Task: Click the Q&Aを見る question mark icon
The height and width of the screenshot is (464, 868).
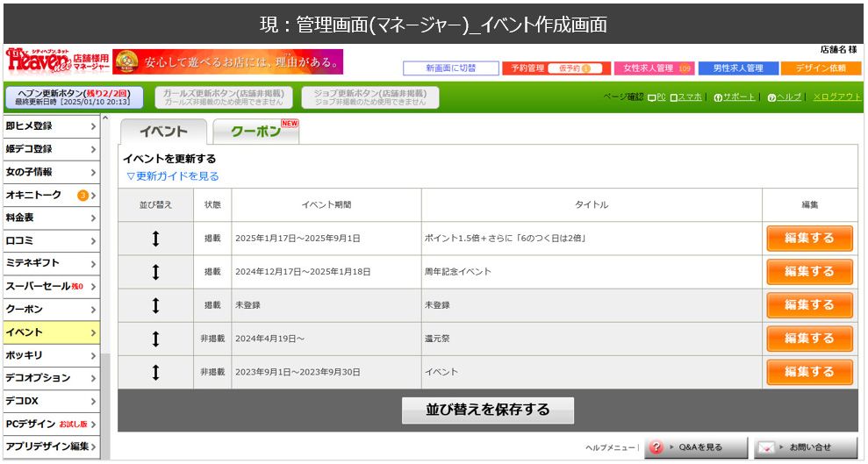Action: 656,447
